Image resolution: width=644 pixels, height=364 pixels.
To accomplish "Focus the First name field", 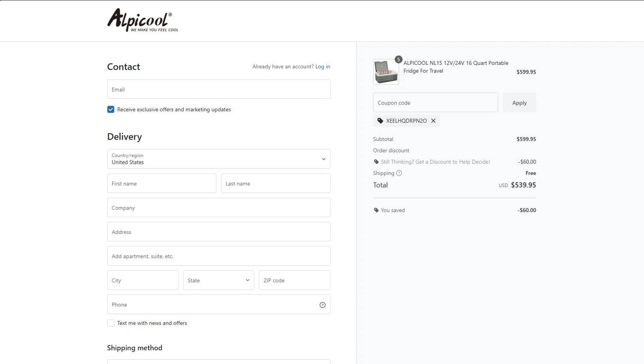I will [x=162, y=184].
